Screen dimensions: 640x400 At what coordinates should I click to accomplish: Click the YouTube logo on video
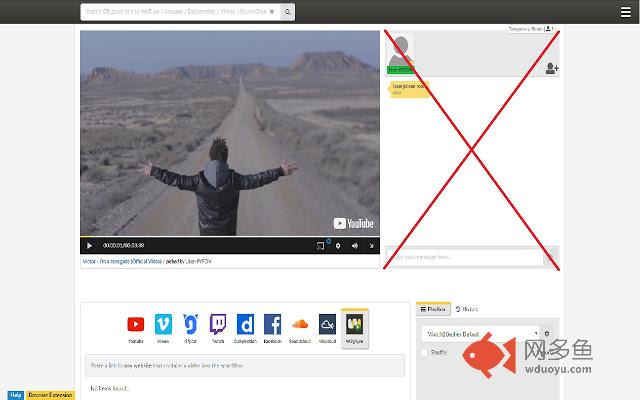coord(353,223)
